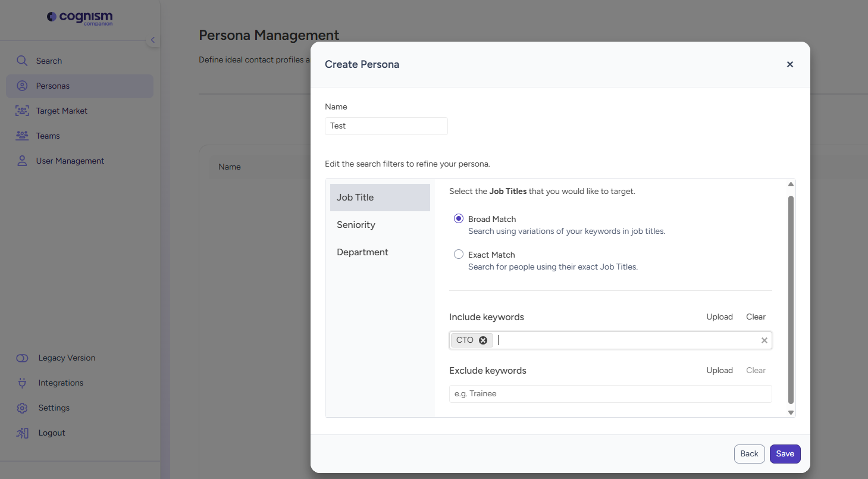Select the Department filter tab
Viewport: 868px width, 479px height.
pyautogui.click(x=380, y=252)
